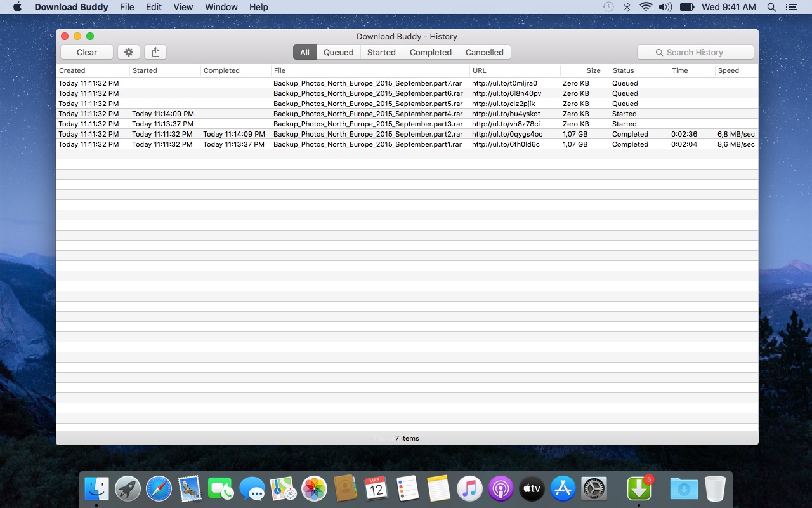Open the Mail stamp icon in dock
Viewport: 812px width, 508px height.
tap(190, 489)
